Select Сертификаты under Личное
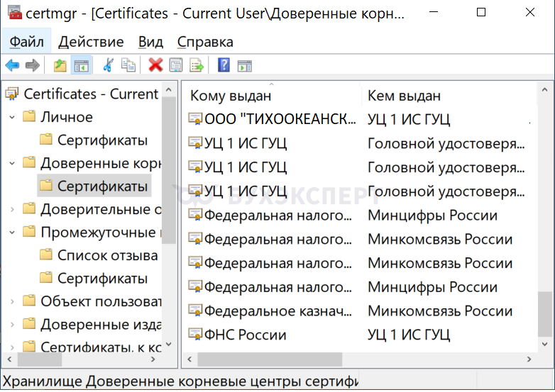Screen dimensions: 555x392 click(102, 140)
